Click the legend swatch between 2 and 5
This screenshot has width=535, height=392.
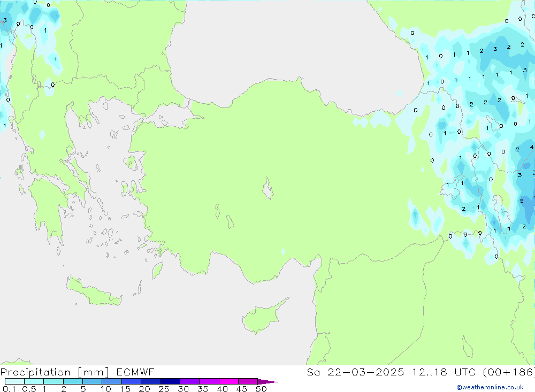pyautogui.click(x=73, y=381)
